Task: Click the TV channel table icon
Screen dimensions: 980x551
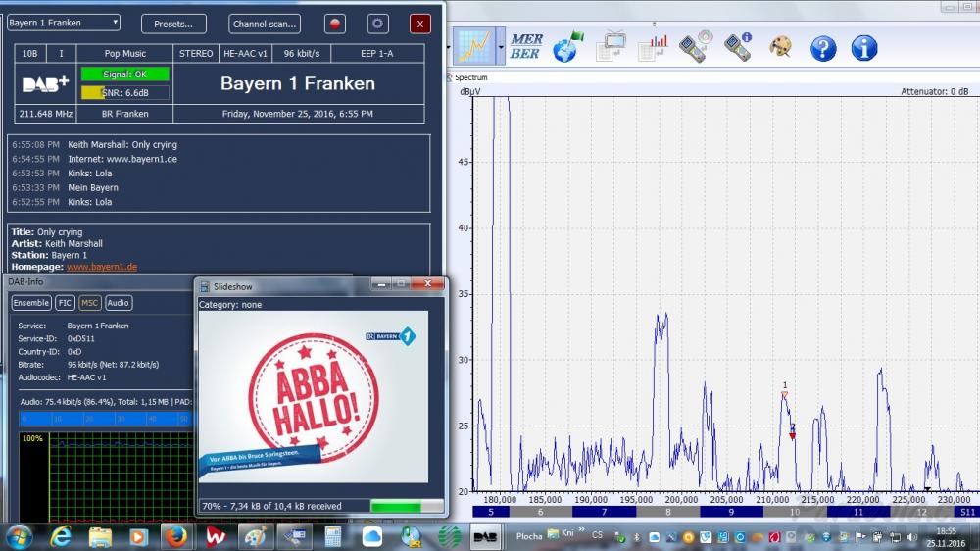Action: pyautogui.click(x=611, y=47)
